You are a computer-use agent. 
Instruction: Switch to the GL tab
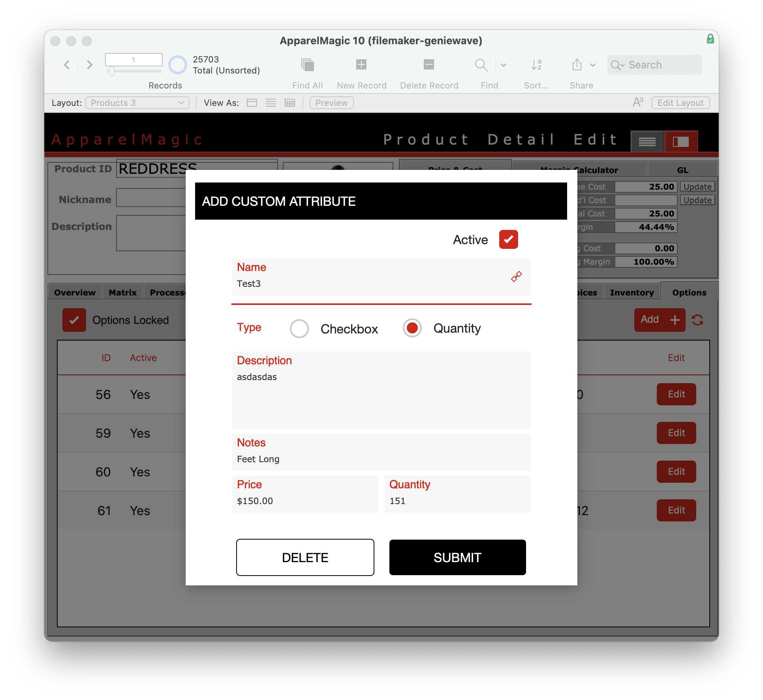(682, 170)
